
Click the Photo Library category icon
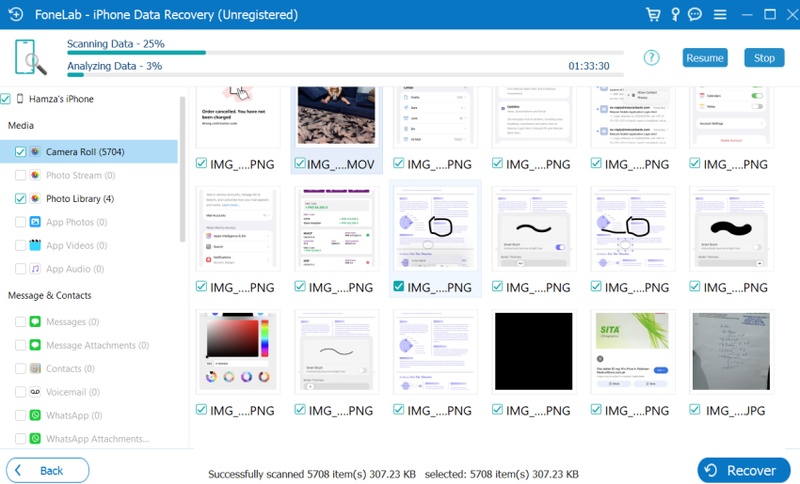point(35,198)
